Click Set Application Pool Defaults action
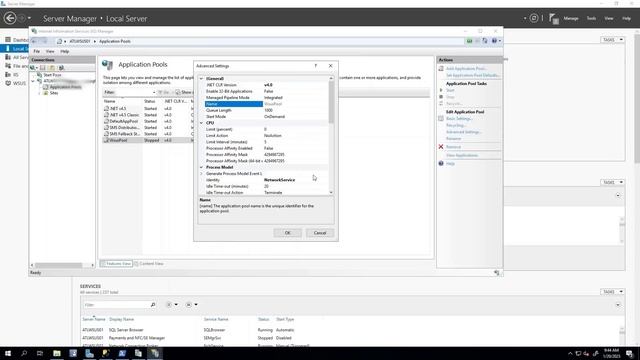This screenshot has height=360, width=640. click(472, 75)
